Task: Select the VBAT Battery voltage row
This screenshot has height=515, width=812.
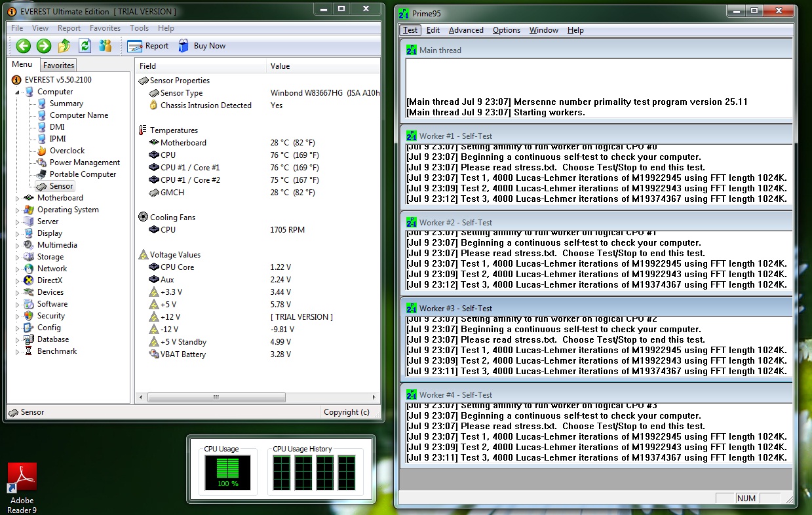Action: [x=258, y=354]
